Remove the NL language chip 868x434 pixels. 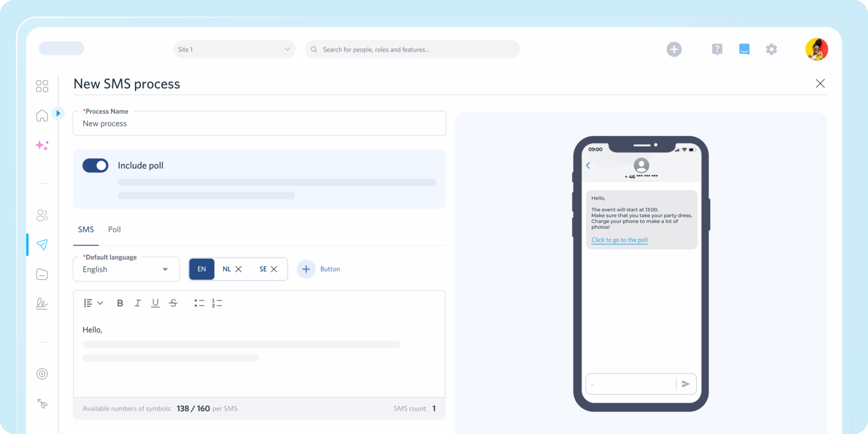(238, 270)
